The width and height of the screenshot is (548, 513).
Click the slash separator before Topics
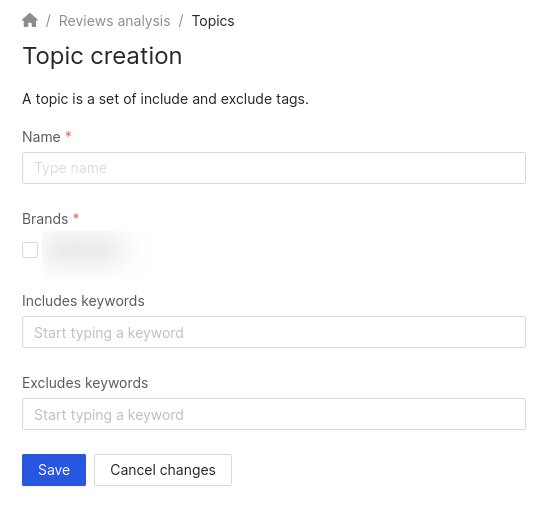click(181, 21)
